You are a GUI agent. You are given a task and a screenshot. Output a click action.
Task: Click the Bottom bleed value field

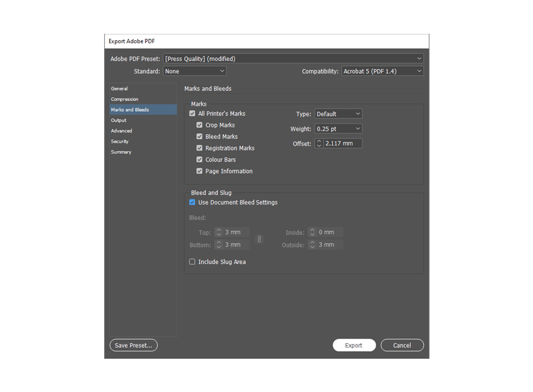pyautogui.click(x=236, y=245)
